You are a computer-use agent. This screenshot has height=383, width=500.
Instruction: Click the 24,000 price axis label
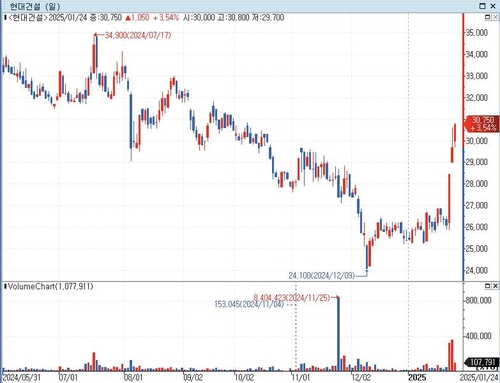point(476,270)
